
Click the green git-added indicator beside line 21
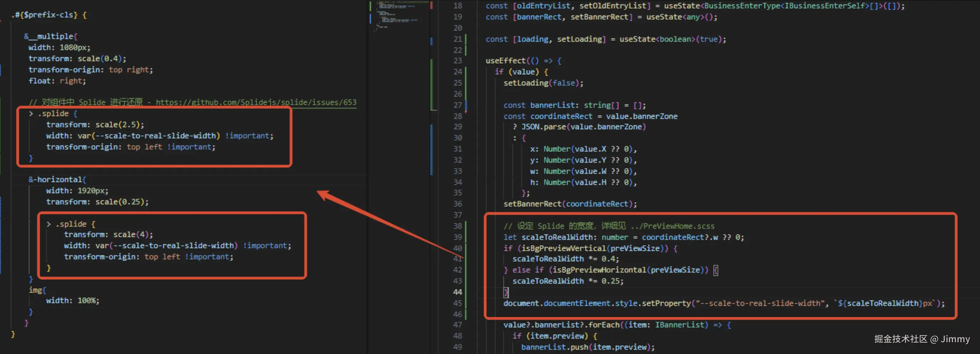click(x=466, y=39)
